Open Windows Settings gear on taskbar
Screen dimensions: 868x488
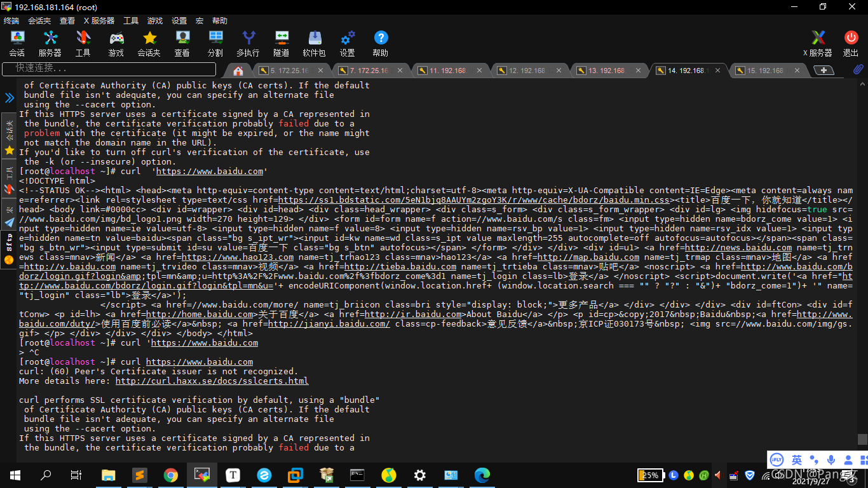pyautogui.click(x=420, y=475)
